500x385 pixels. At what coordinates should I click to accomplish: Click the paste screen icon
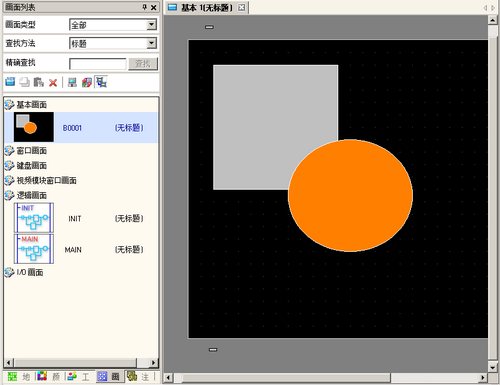click(39, 82)
